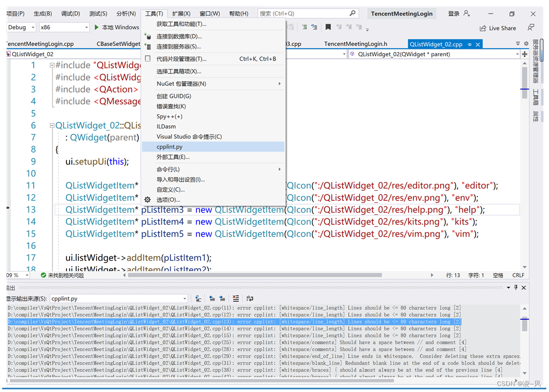Select the cpplint error for line 25
This screenshot has height=392, width=549.
coord(236,342)
